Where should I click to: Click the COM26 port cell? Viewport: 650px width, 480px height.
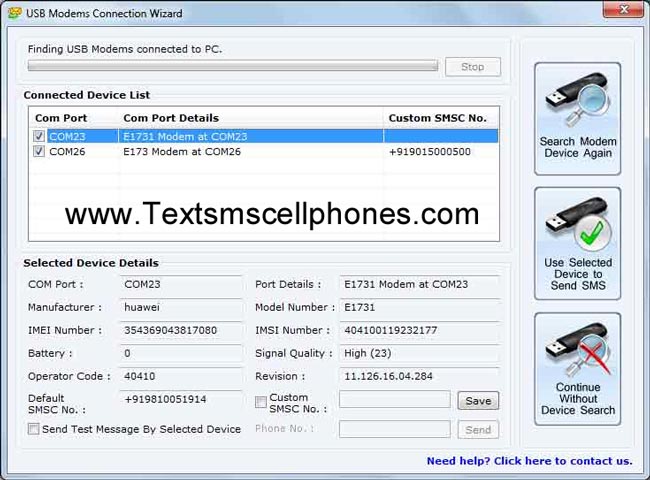click(67, 152)
